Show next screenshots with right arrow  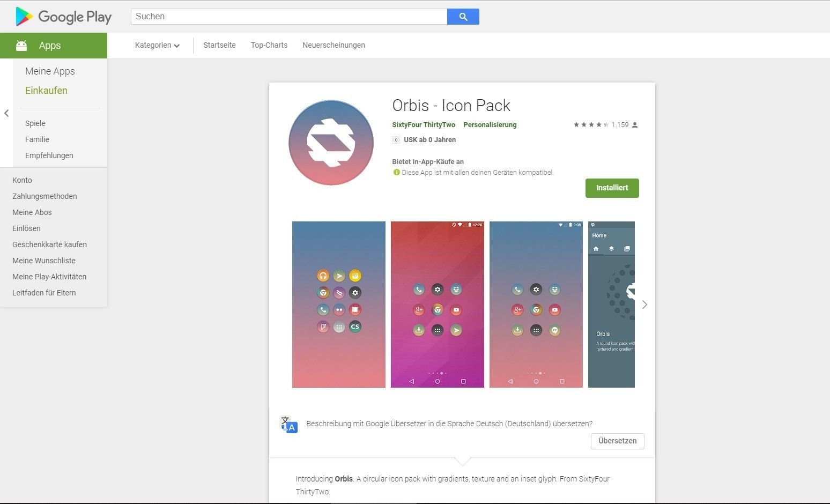pos(644,305)
